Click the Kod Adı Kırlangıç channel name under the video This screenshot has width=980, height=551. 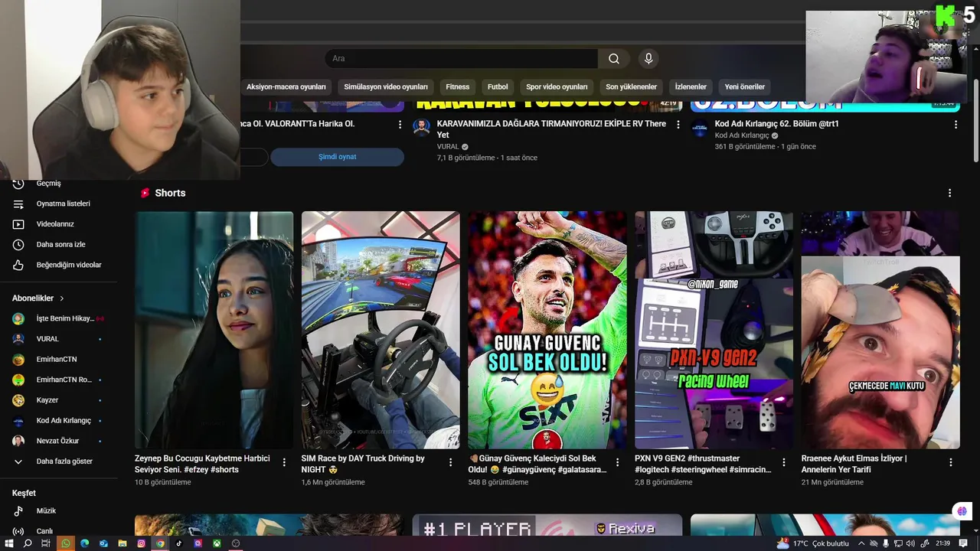(741, 135)
